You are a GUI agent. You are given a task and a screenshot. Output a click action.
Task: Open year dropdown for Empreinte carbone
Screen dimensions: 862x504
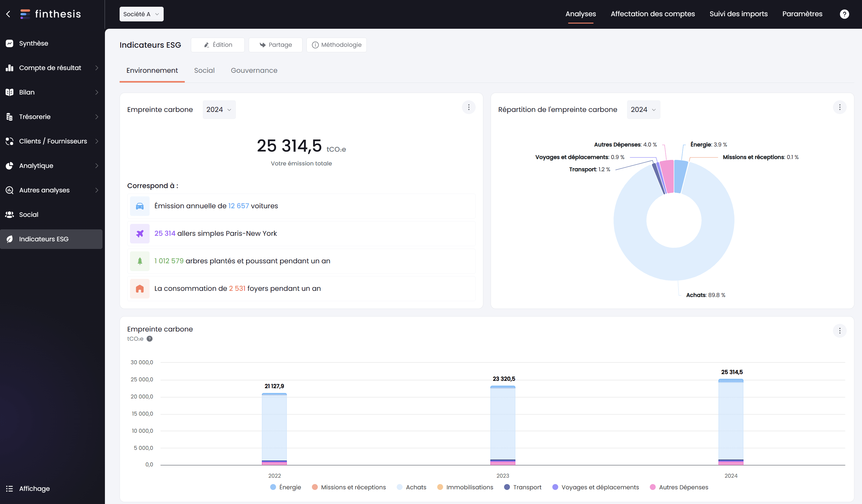(219, 109)
